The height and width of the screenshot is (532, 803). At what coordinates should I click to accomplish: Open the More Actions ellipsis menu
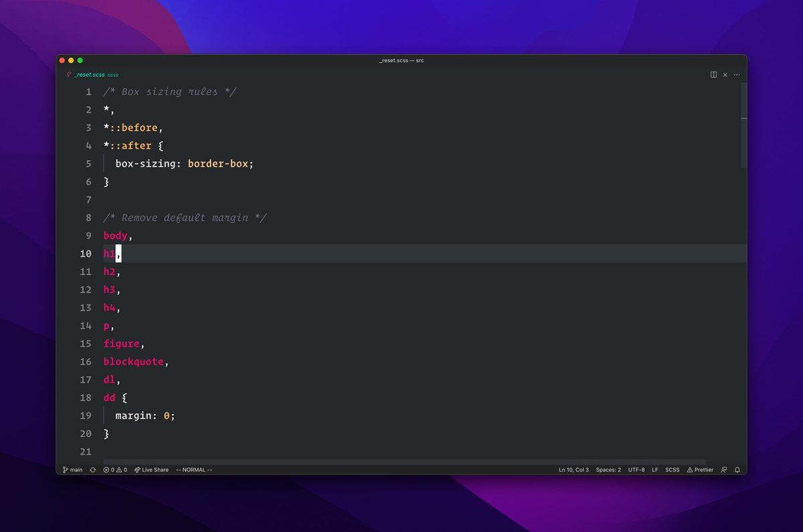[x=737, y=75]
